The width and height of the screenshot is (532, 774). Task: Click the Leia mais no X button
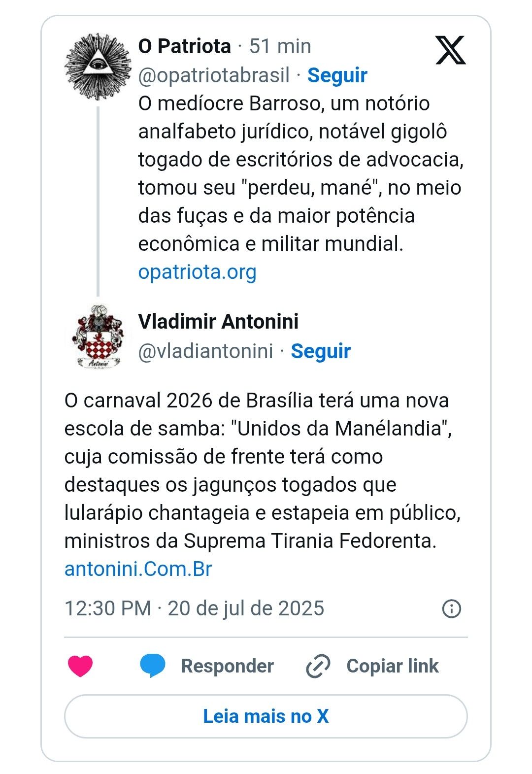pos(266,716)
